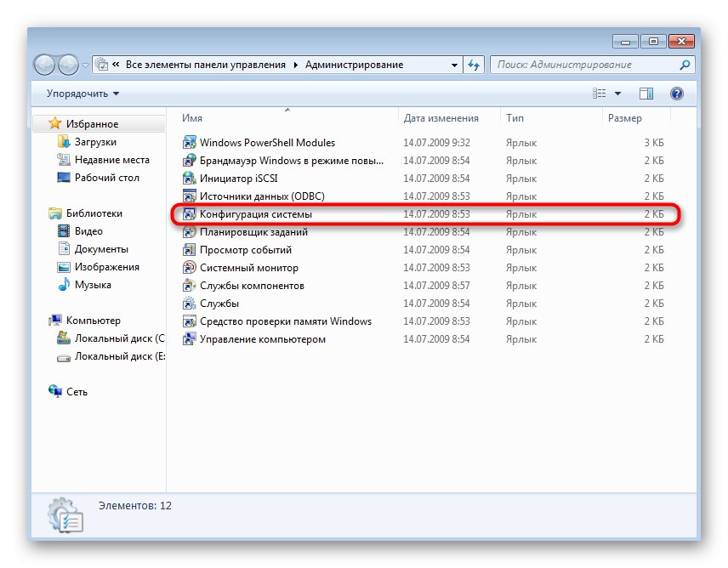728x568 pixels.
Task: Click date 14.07.2009 8:57 for Службы компонентов
Action: (x=436, y=286)
